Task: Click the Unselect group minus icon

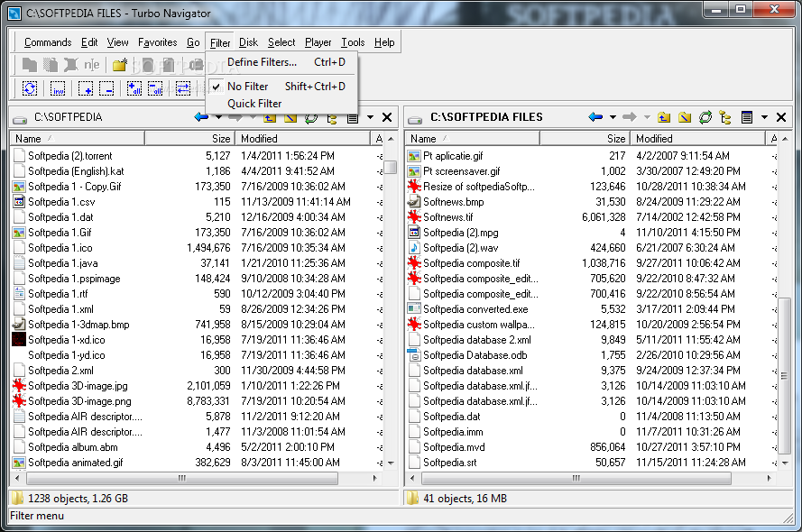Action: (x=106, y=88)
